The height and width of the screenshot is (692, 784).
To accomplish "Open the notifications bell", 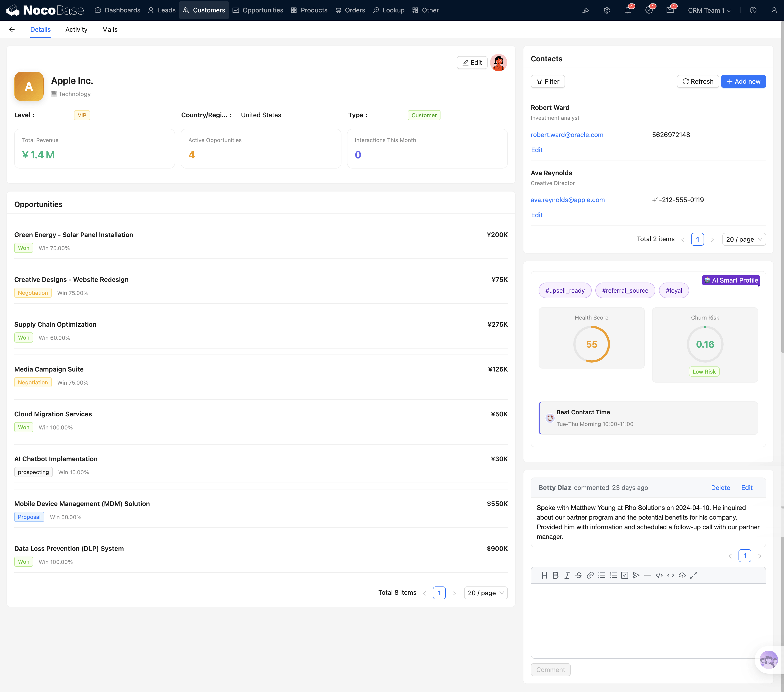I will (x=628, y=10).
